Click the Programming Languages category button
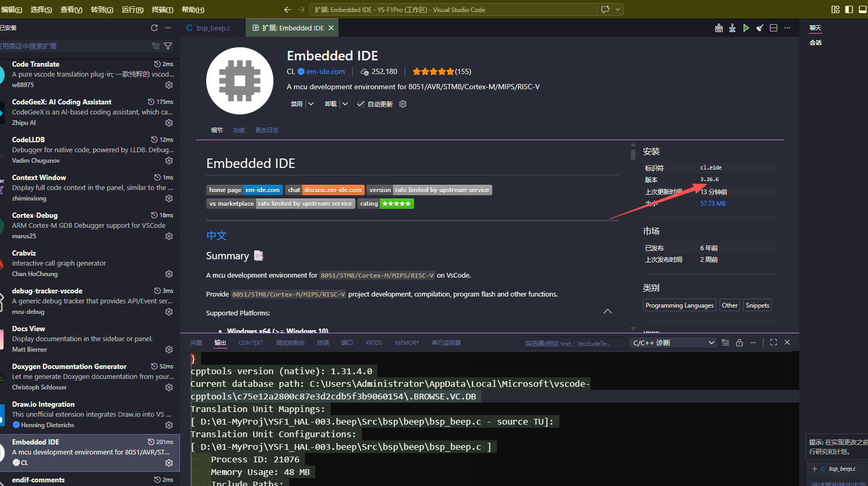 click(x=680, y=305)
